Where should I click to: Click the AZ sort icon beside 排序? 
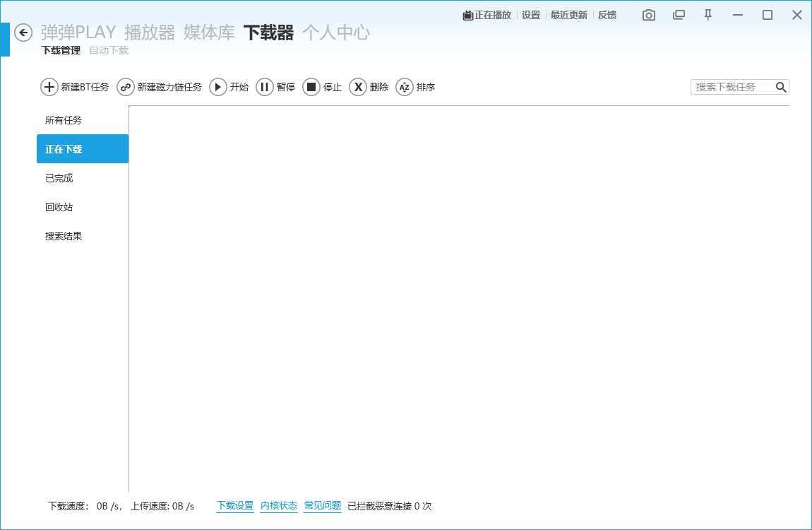405,87
